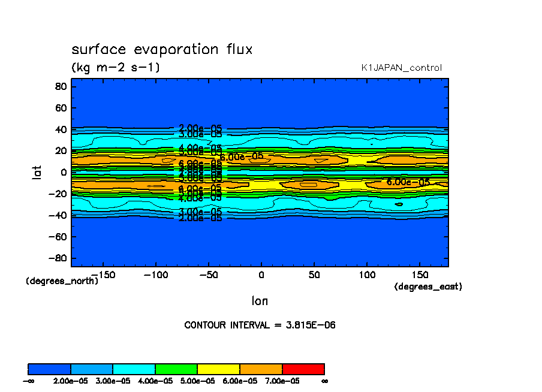Select the cyan colorbar segment

click(x=134, y=369)
